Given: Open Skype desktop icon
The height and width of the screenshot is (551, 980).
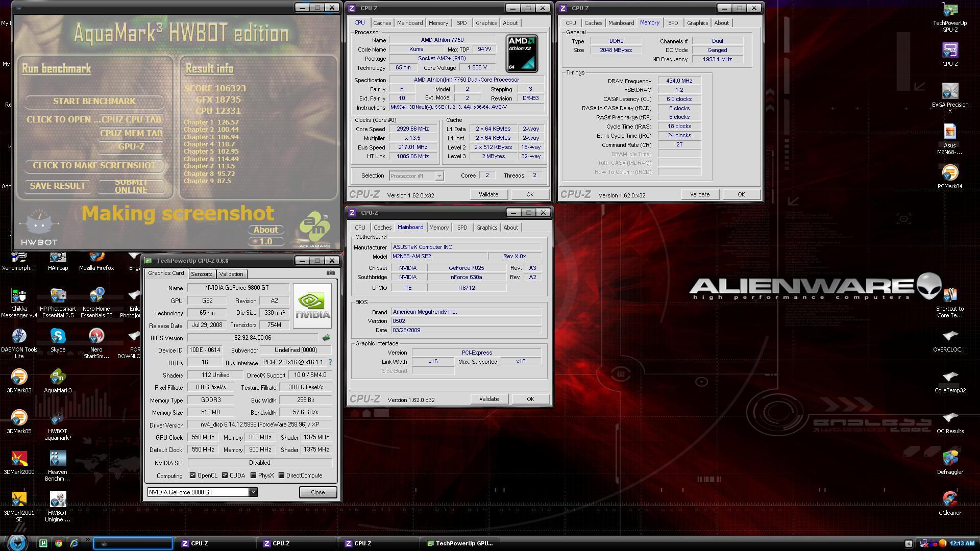Looking at the screenshot, I should 58,340.
